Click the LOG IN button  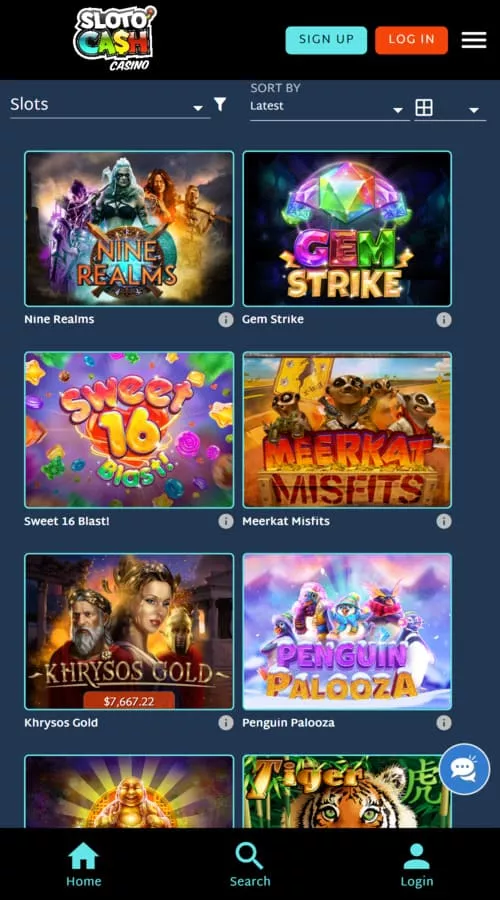click(412, 40)
